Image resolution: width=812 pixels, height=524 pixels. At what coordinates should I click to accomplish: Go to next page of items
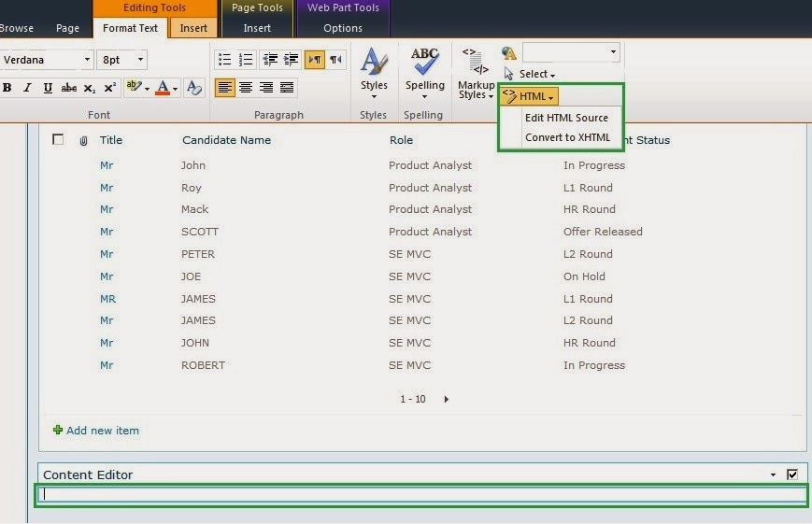coord(446,399)
